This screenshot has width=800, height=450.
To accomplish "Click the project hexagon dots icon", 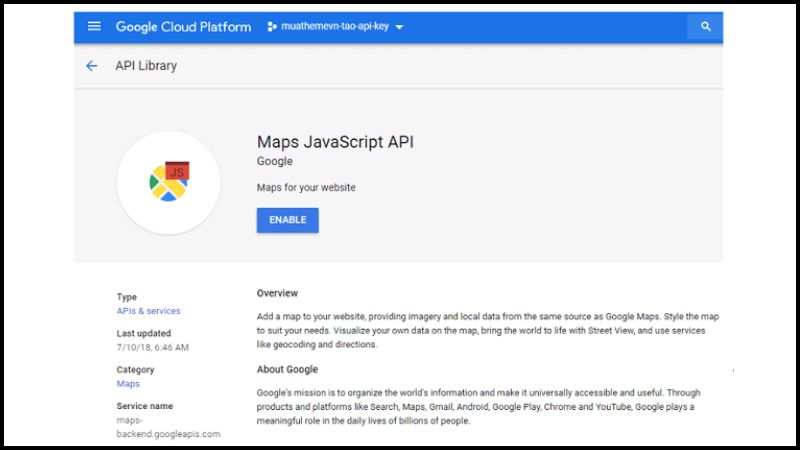I will tap(272, 27).
